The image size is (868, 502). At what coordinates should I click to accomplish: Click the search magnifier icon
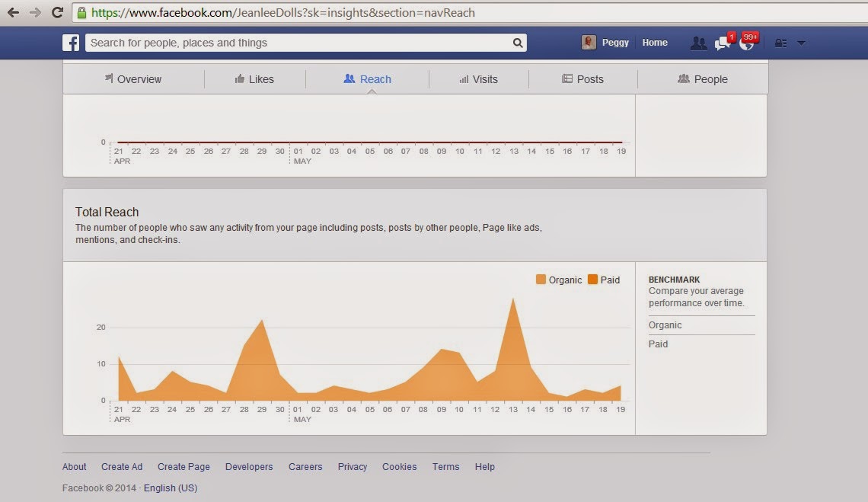coord(518,43)
